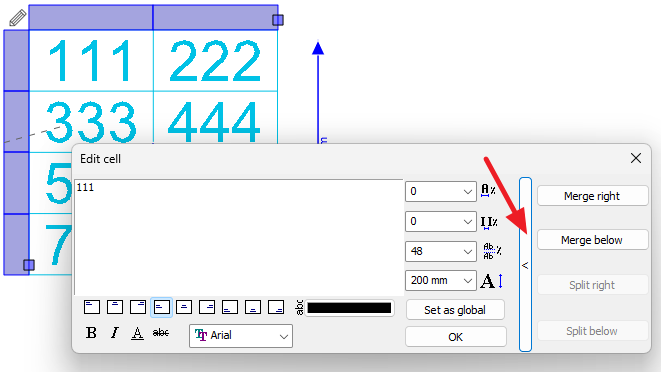Click the Merge right button
This screenshot has height=372, width=661.
click(592, 196)
